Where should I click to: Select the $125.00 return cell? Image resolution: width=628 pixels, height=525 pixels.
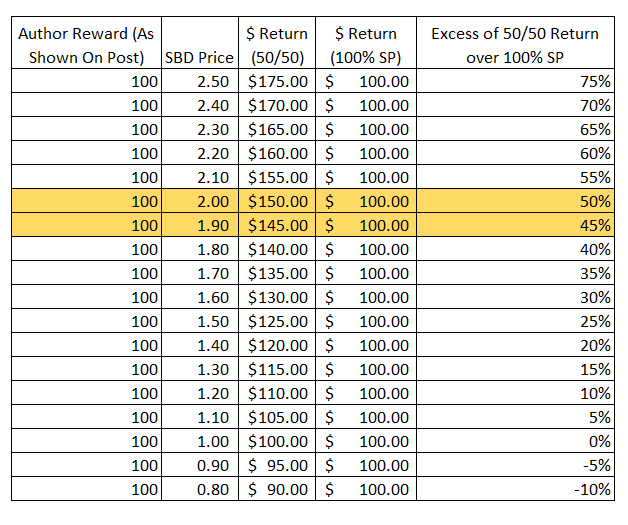(x=277, y=322)
